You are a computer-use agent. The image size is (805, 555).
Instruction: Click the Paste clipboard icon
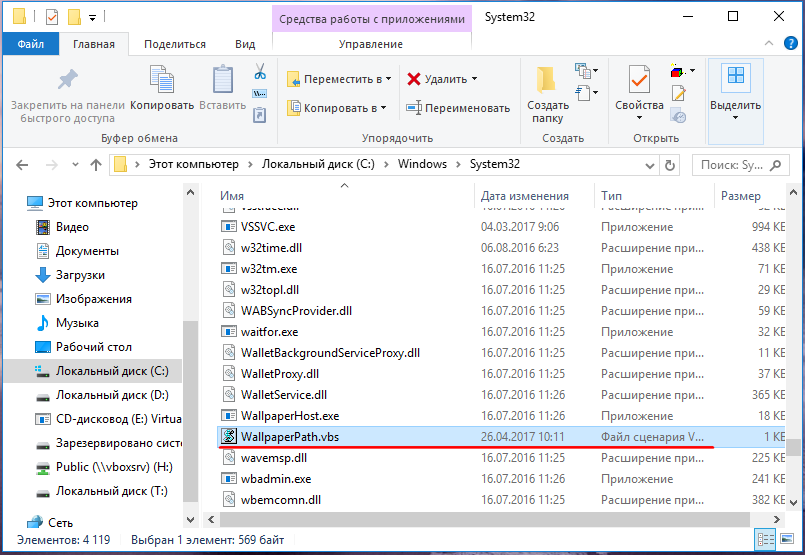[223, 79]
